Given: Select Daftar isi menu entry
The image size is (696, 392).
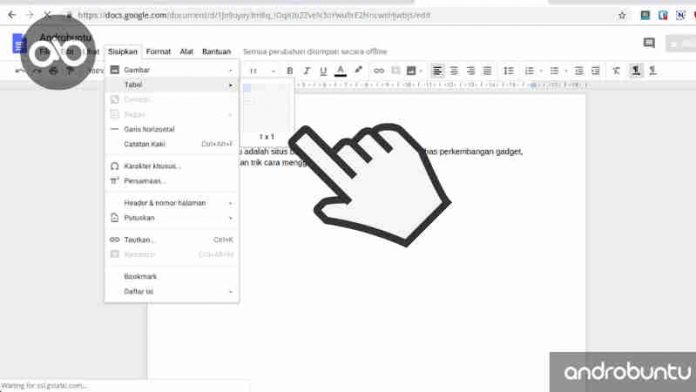Looking at the screenshot, I should pyautogui.click(x=172, y=291).
